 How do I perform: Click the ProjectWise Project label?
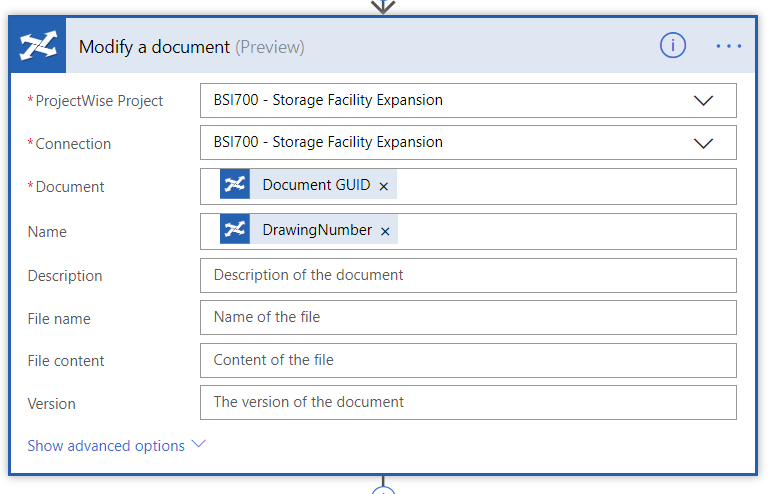point(99,101)
